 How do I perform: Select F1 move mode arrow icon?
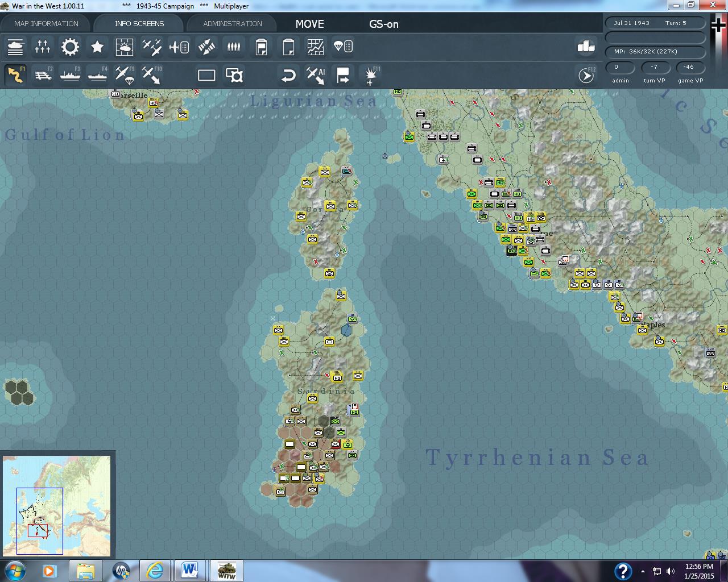[15, 75]
